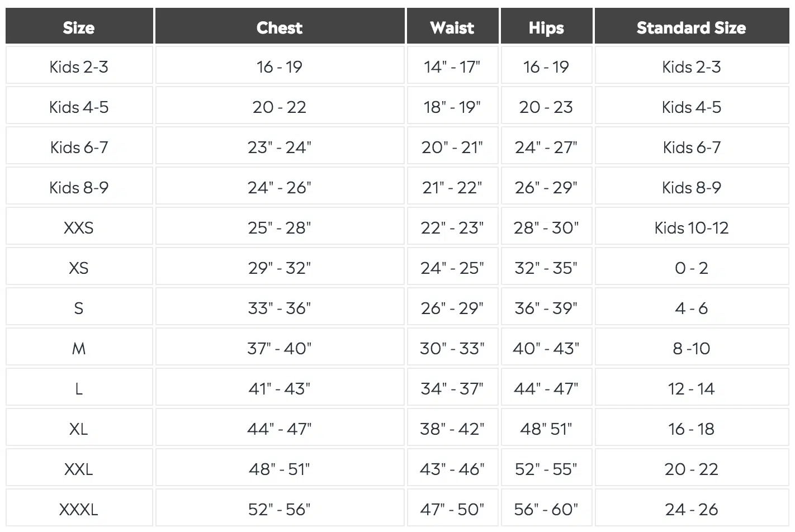
Task: Click the Hips column header
Action: [546, 26]
